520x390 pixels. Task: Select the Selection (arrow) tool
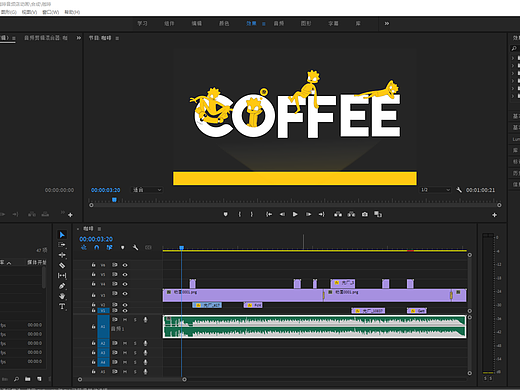pyautogui.click(x=62, y=235)
